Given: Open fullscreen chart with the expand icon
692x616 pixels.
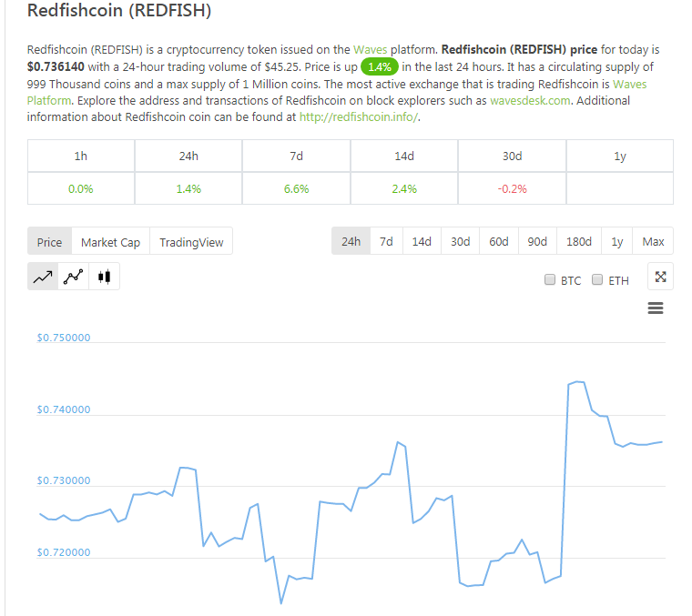Looking at the screenshot, I should pyautogui.click(x=660, y=277).
